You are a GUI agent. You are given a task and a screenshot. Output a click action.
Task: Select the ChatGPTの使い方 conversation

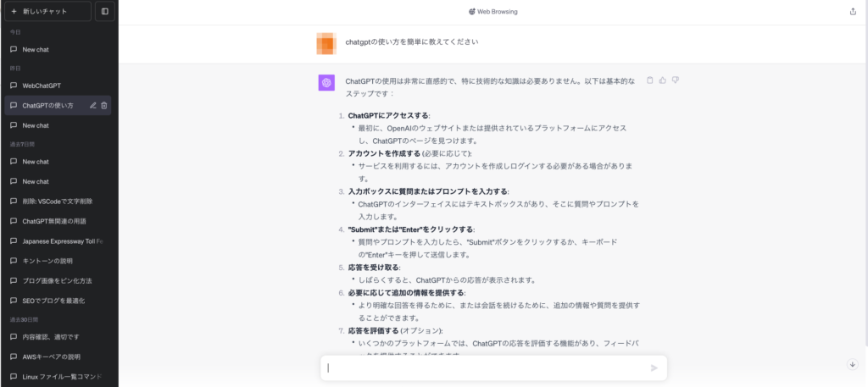tap(58, 106)
